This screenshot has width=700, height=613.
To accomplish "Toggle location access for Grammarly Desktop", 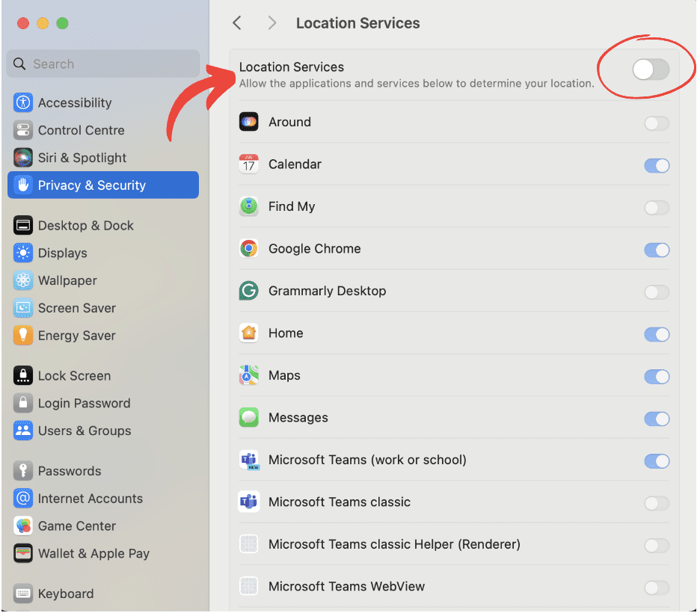I will [x=657, y=292].
